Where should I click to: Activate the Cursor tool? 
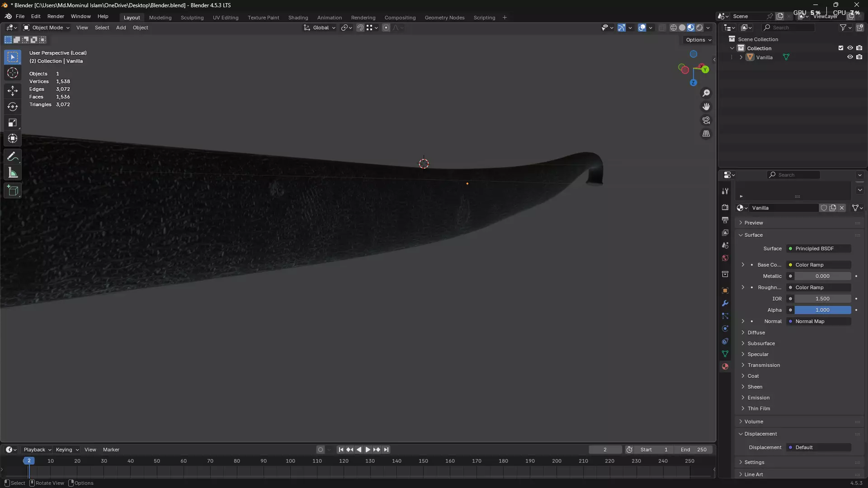[13, 73]
